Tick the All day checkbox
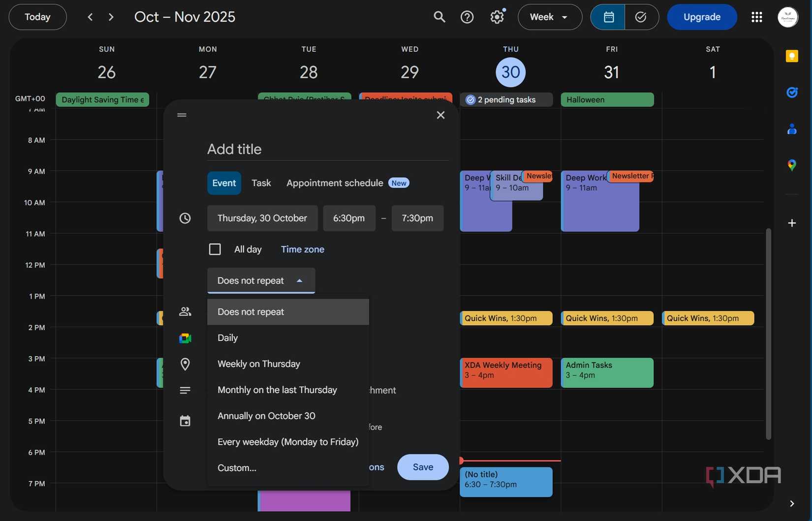 pyautogui.click(x=215, y=249)
